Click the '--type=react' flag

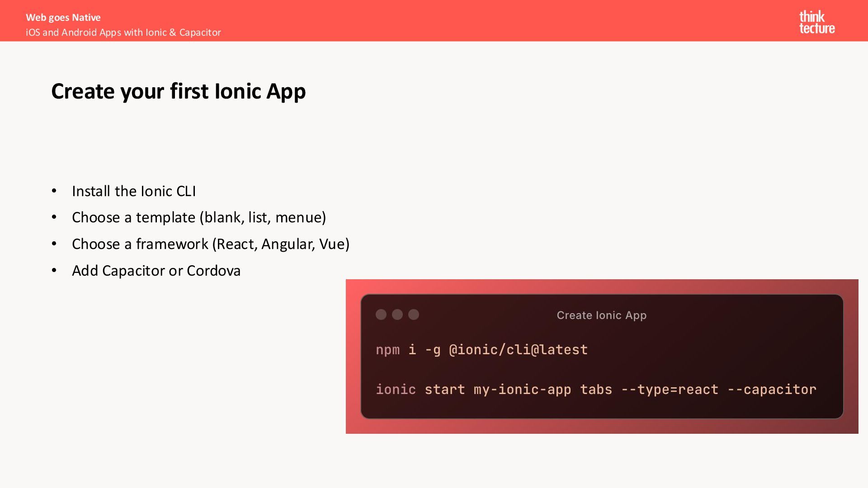tap(670, 389)
